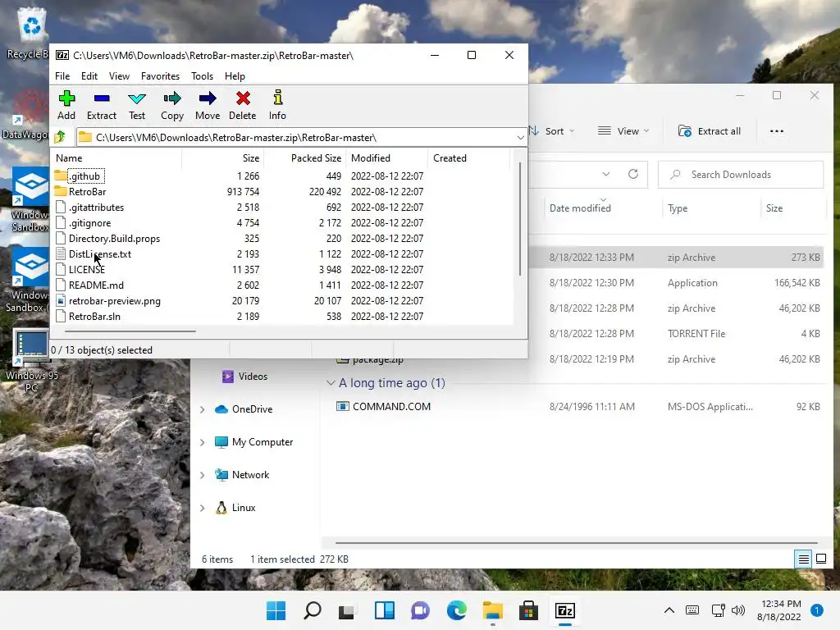The height and width of the screenshot is (630, 840).
Task: Go up one folder level in 7-Zip
Action: [60, 137]
